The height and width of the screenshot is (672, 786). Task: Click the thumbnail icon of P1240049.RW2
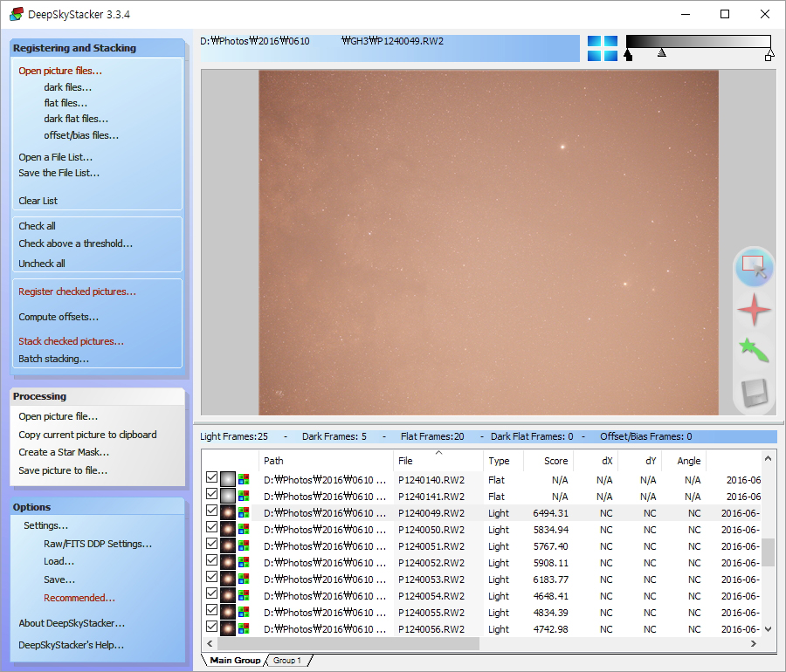228,512
